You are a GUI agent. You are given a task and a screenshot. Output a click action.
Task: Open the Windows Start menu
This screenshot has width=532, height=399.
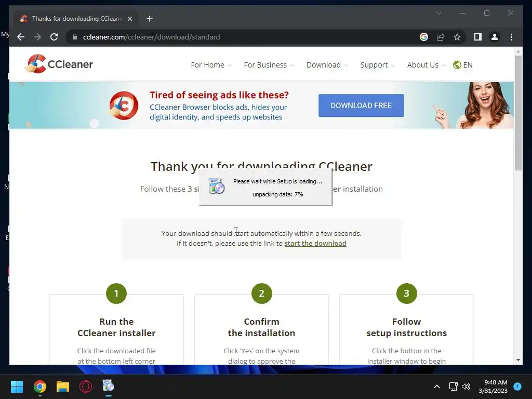[17, 387]
